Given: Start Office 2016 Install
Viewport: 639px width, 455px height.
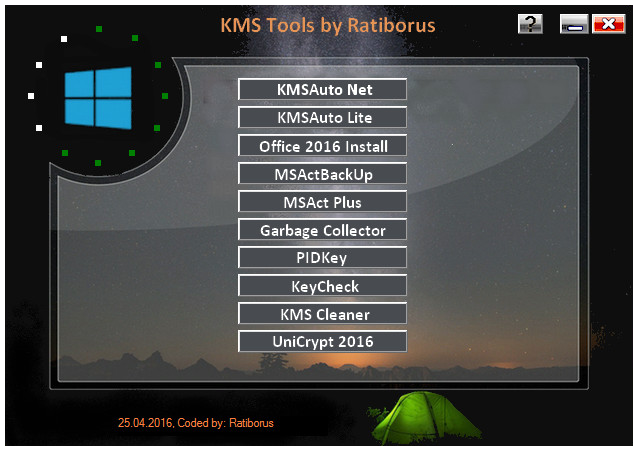Looking at the screenshot, I should pyautogui.click(x=322, y=146).
